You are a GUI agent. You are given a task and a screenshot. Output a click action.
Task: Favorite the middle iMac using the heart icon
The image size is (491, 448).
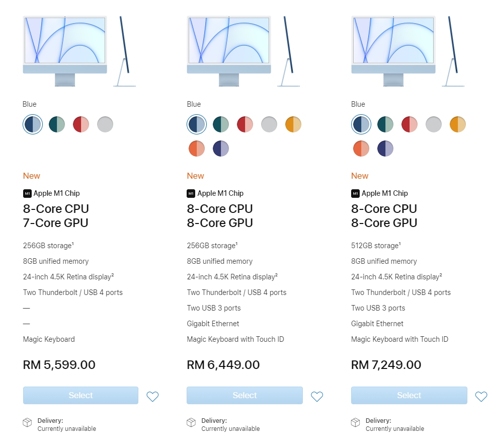click(317, 396)
